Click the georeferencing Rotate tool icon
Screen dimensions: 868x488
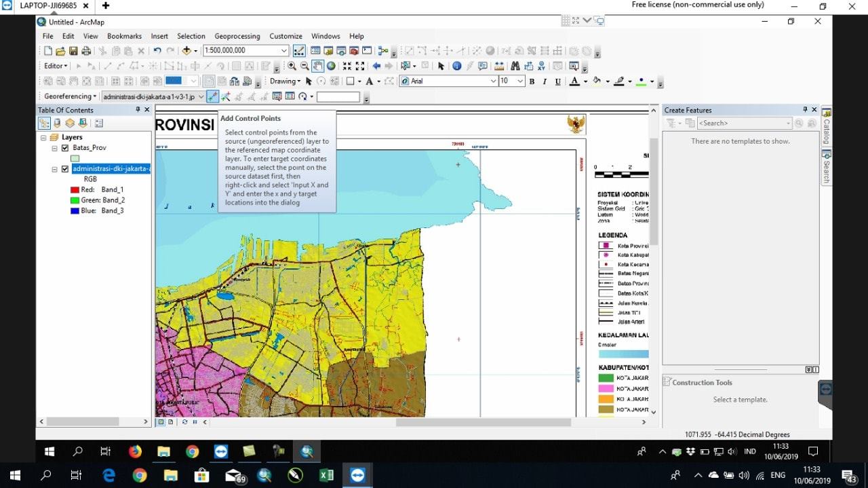click(302, 96)
